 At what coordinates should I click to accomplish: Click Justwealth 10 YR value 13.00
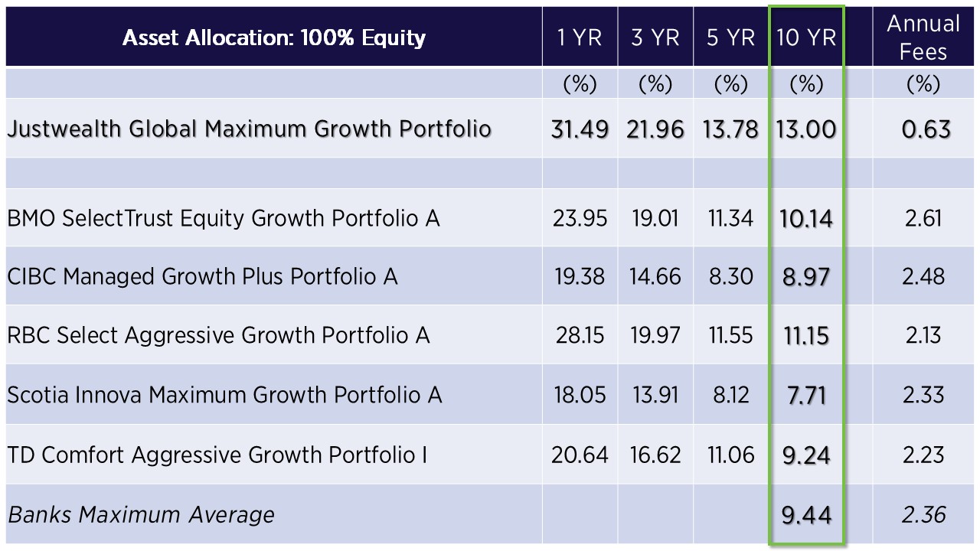tap(806, 129)
